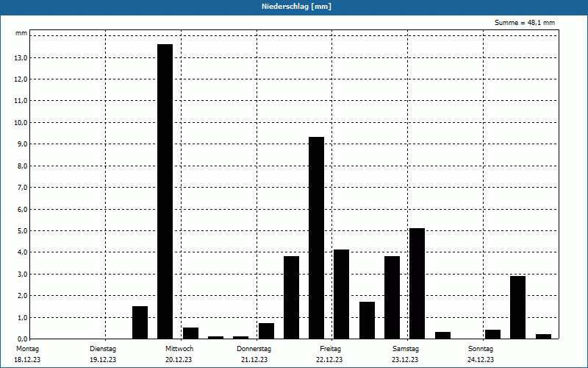Image resolution: width=588 pixels, height=368 pixels.
Task: Click the 'Samstag' day label
Action: (406, 349)
